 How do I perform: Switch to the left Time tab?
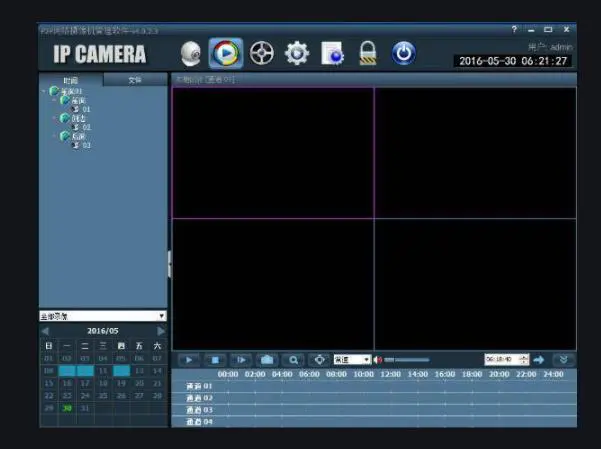71,80
